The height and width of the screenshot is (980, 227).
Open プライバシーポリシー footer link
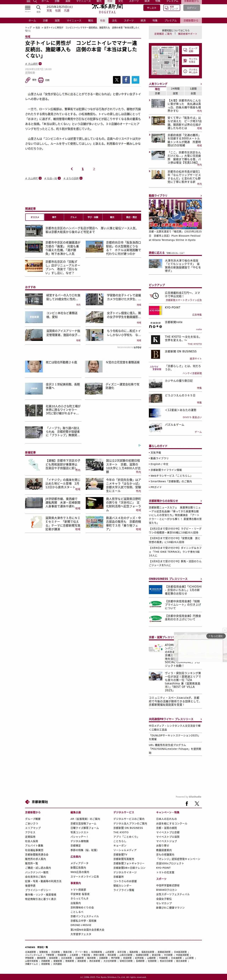pyautogui.click(x=38, y=890)
